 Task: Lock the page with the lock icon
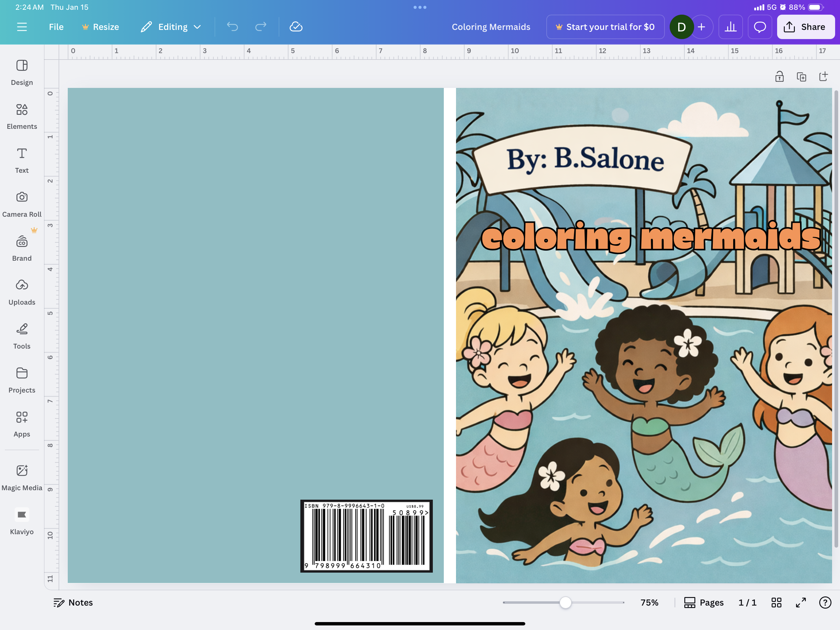(x=779, y=77)
